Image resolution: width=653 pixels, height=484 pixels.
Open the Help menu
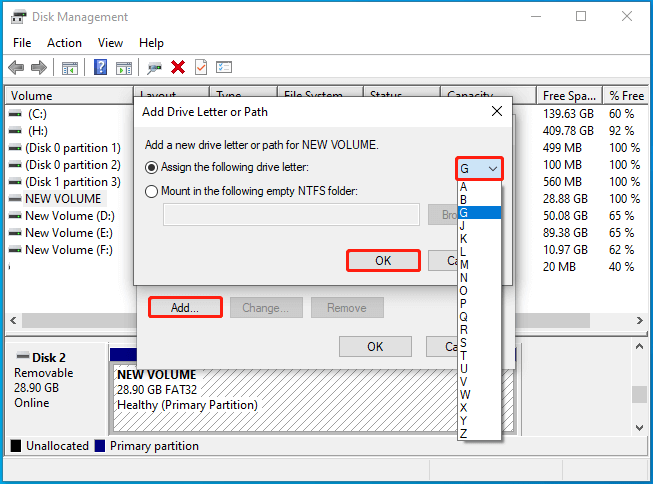pos(151,43)
